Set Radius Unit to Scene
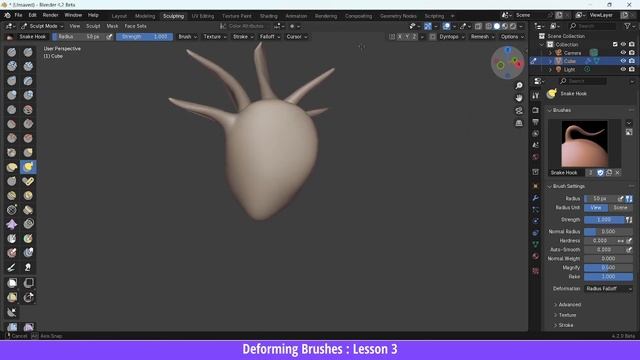Viewport: 640px width, 360px height. click(x=620, y=208)
